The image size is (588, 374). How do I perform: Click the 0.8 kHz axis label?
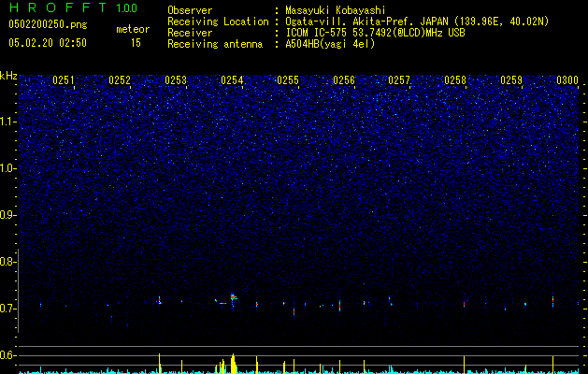(7, 262)
